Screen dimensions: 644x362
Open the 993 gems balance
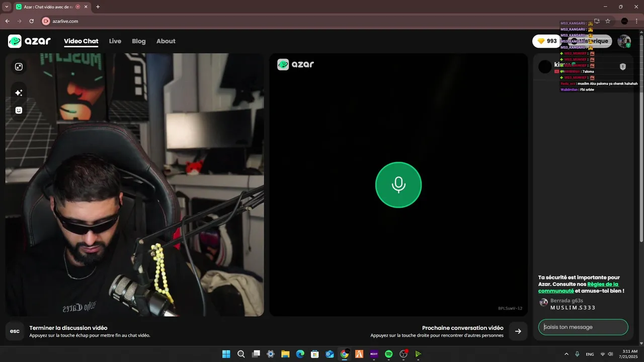[546, 41]
